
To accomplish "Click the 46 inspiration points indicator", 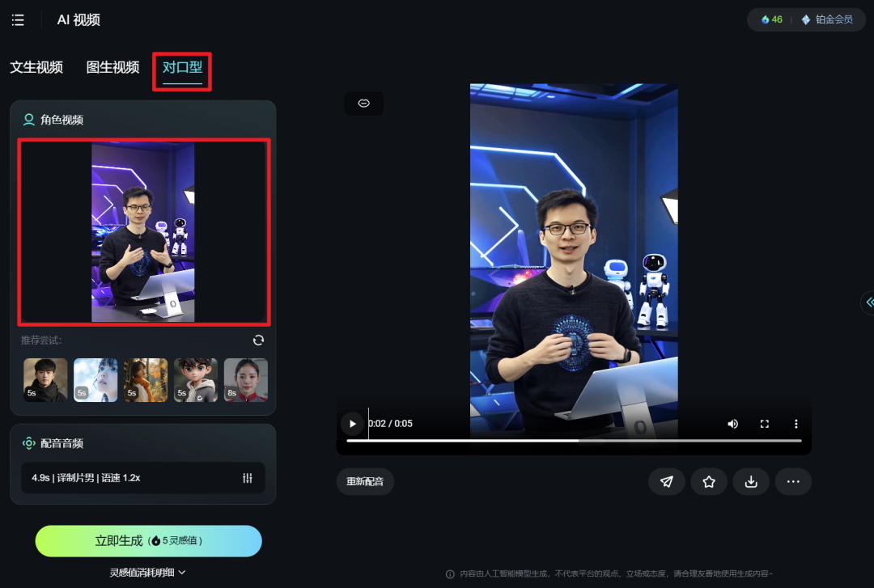I will coord(772,19).
